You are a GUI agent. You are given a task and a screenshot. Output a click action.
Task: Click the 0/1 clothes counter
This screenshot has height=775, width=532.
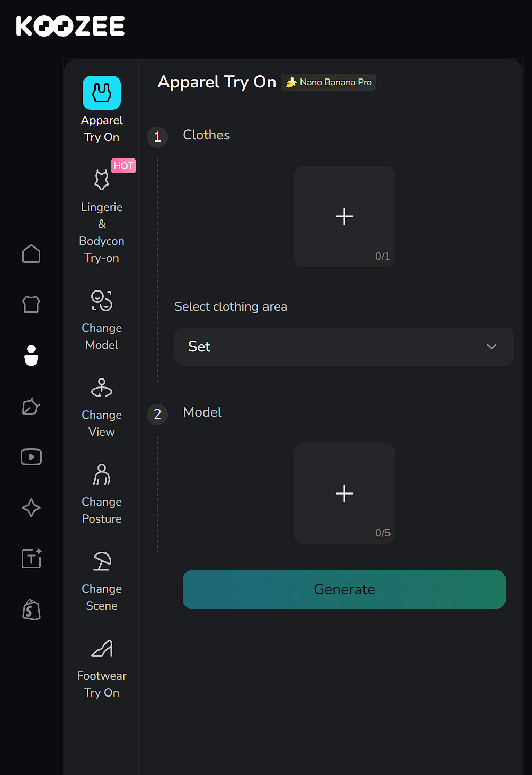383,256
